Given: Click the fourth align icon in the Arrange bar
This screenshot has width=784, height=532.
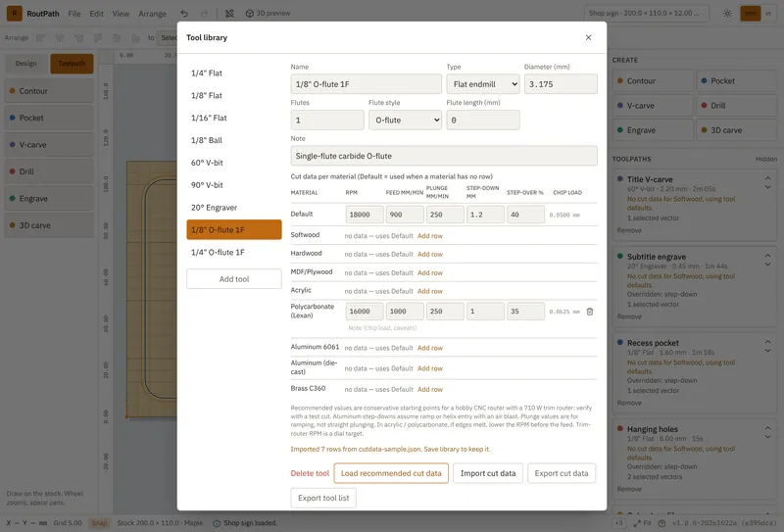Looking at the screenshot, I should (x=98, y=38).
